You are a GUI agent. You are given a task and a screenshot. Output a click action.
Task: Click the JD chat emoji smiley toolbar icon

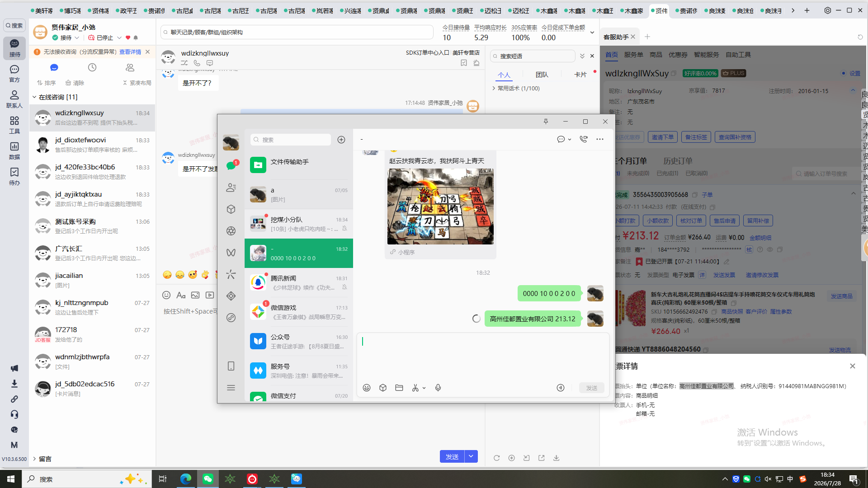166,295
